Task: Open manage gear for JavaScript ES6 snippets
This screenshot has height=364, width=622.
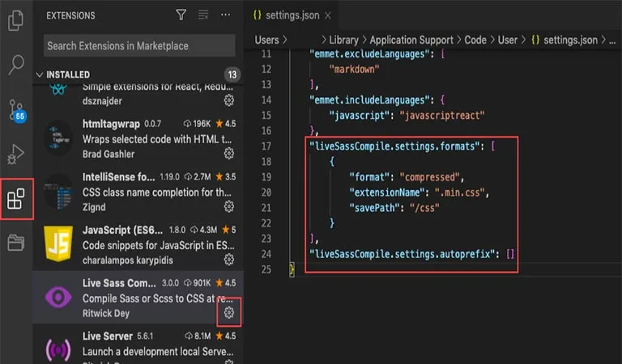Action: (229, 260)
